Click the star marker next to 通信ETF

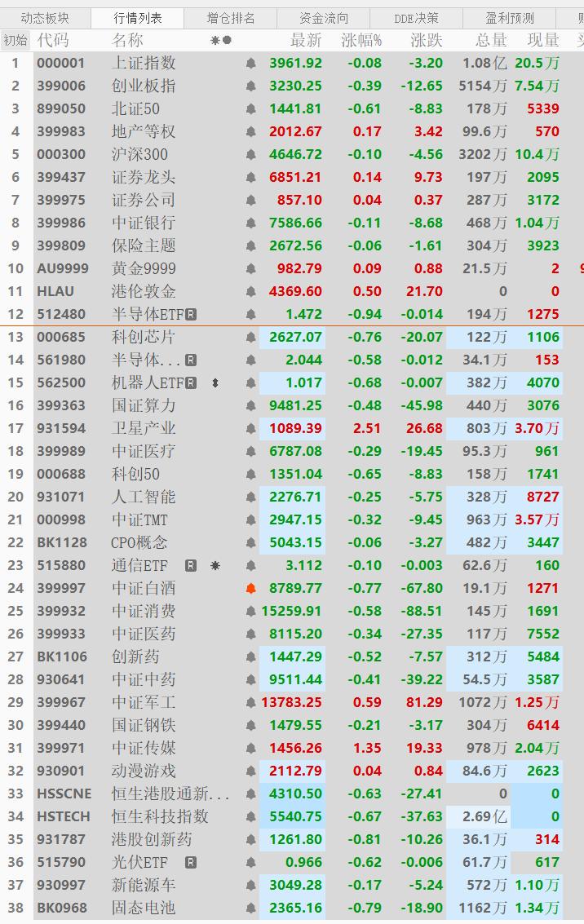coord(215,565)
